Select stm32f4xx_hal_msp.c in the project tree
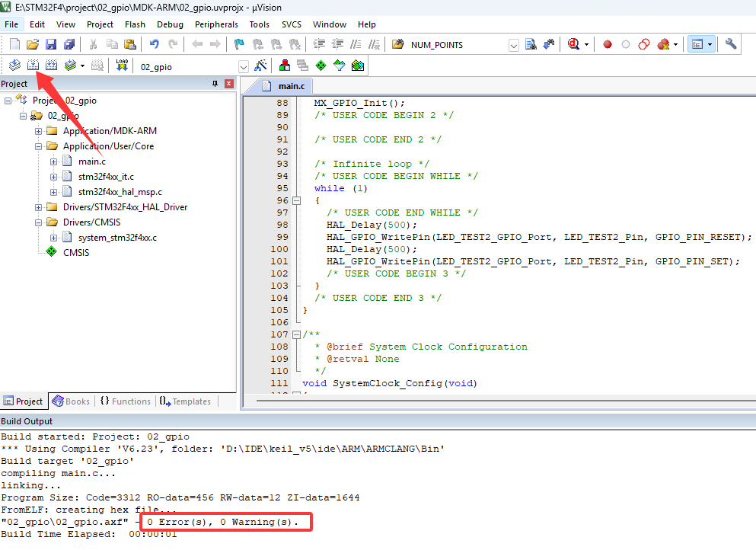Screen dimensions: 756x550 (120, 192)
